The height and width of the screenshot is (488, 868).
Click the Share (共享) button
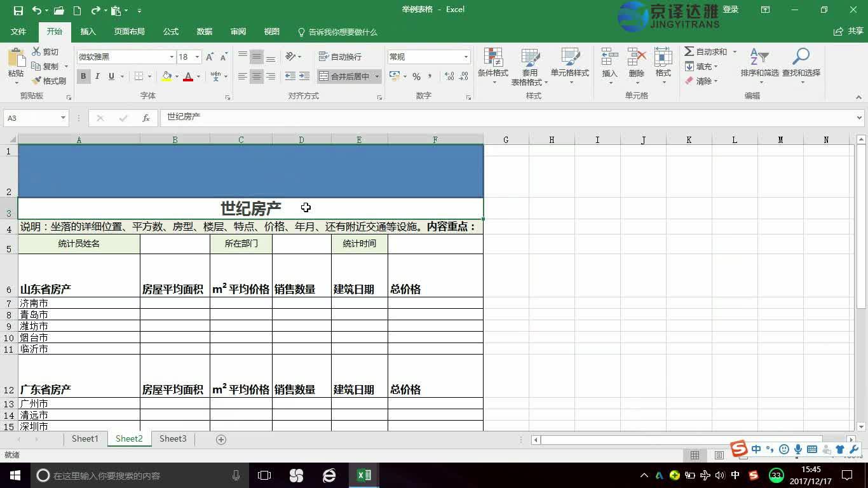coord(848,31)
